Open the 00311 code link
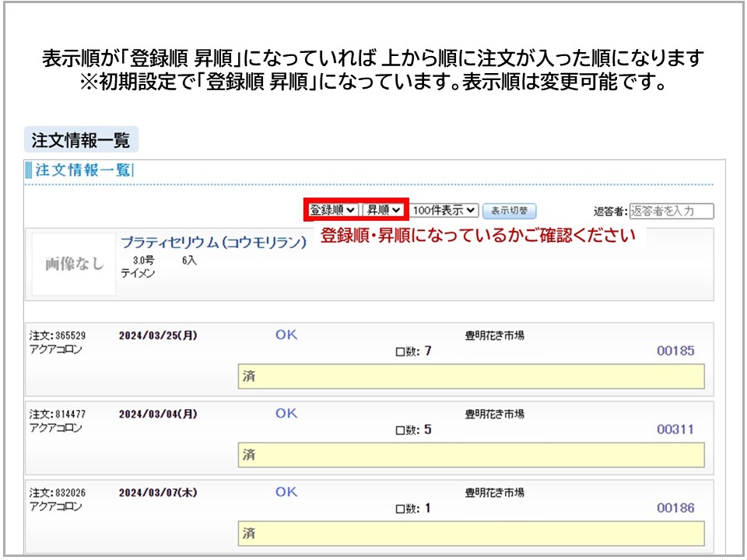Screen dimensions: 747x560 (x=675, y=429)
